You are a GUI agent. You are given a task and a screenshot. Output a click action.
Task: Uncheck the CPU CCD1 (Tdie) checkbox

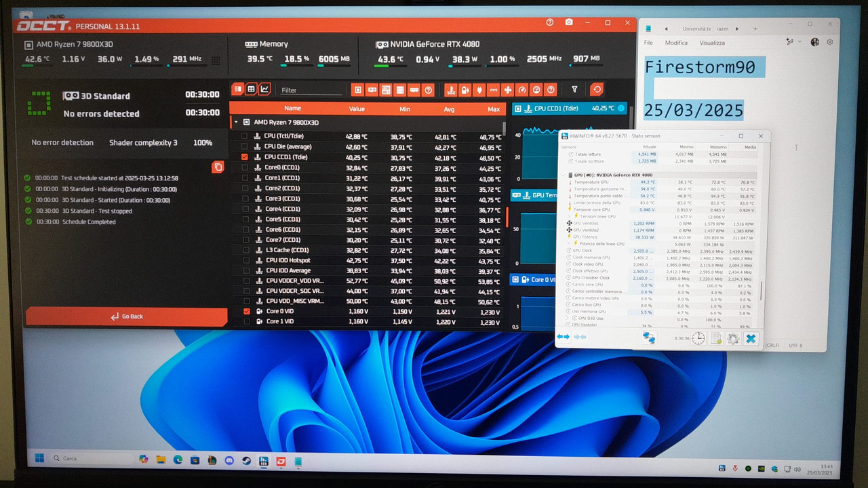pyautogui.click(x=245, y=157)
